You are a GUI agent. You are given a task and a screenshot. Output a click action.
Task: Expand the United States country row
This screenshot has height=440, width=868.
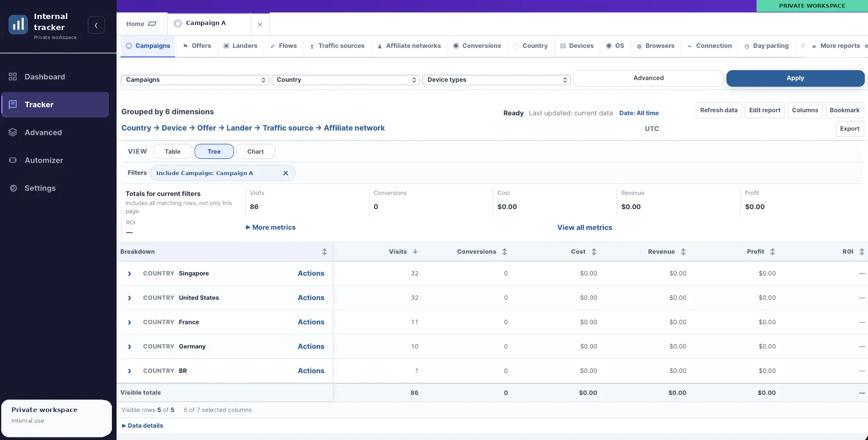pyautogui.click(x=129, y=298)
